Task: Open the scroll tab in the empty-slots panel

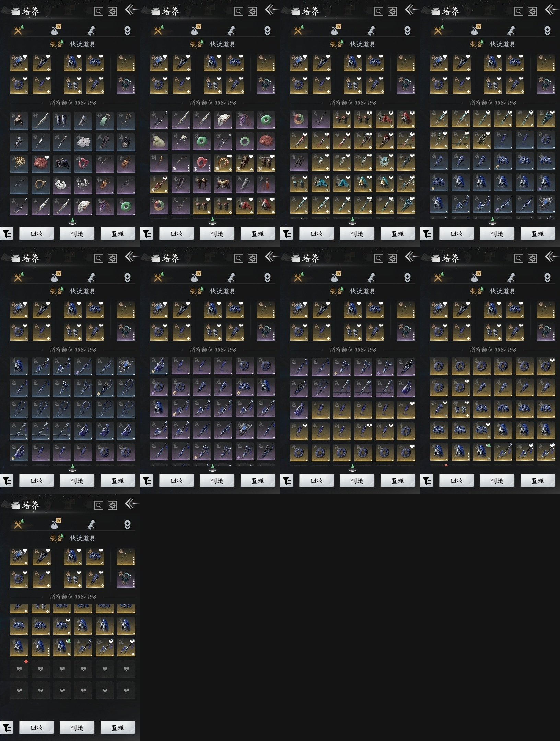Action: 91,525
